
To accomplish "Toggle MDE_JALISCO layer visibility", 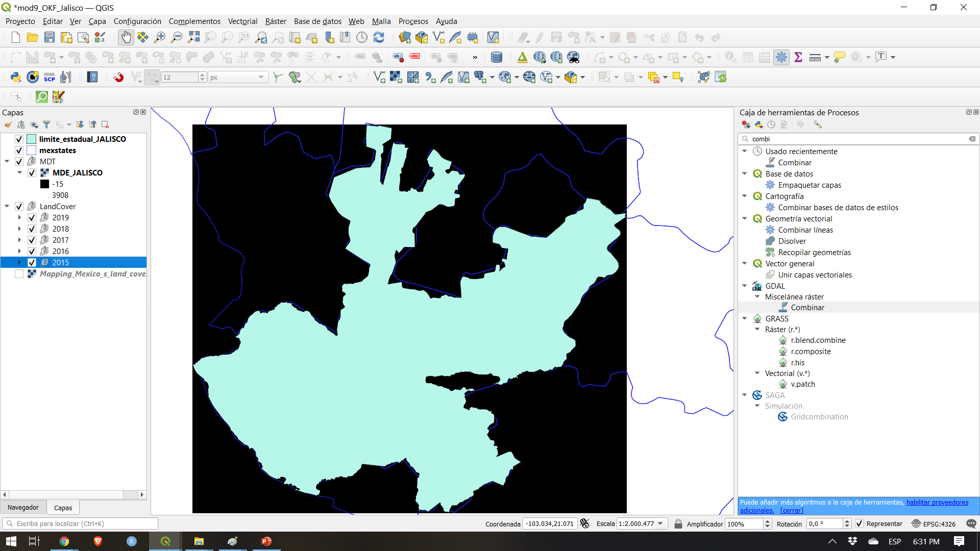I will click(x=32, y=172).
